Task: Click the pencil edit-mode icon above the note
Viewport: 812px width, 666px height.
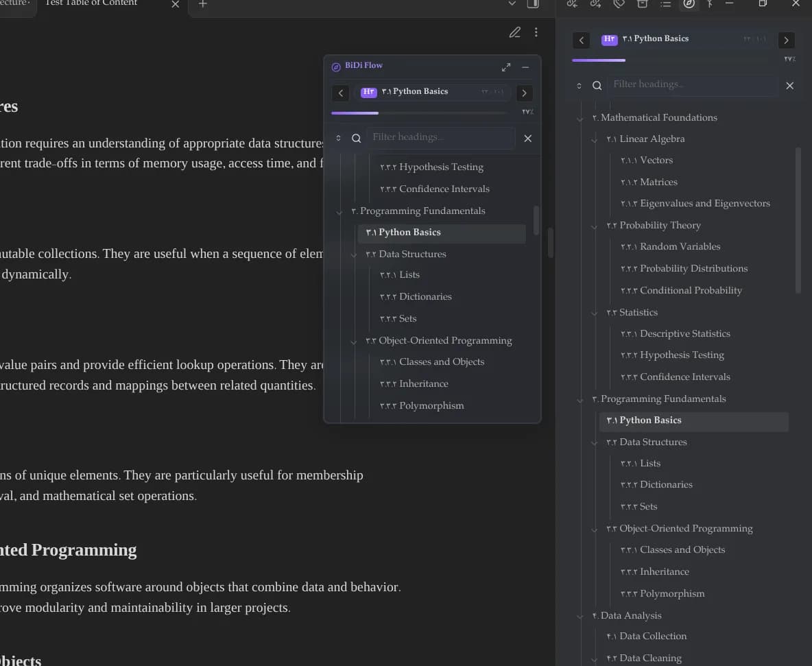Action: pos(514,33)
